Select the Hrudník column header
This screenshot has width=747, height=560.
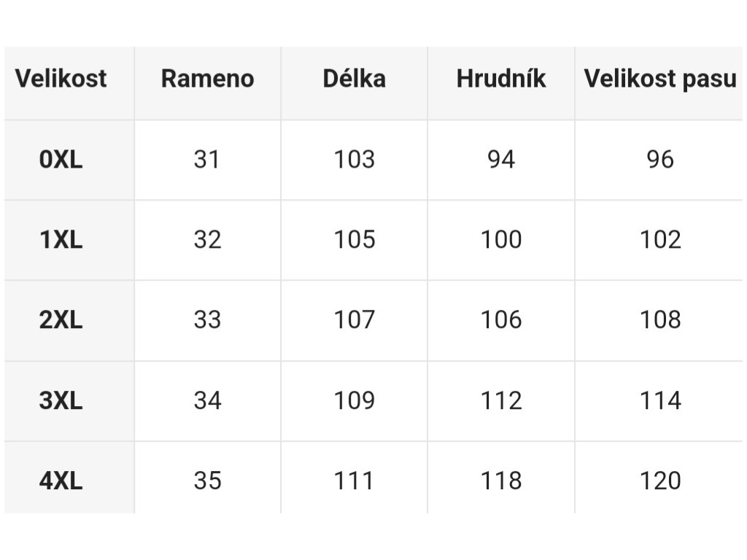(x=501, y=79)
